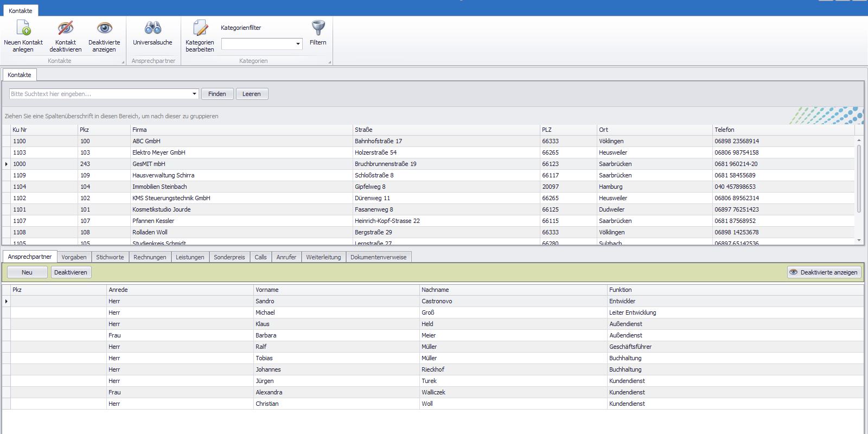Expand the Kategorien ribbon group launcher

click(330, 62)
